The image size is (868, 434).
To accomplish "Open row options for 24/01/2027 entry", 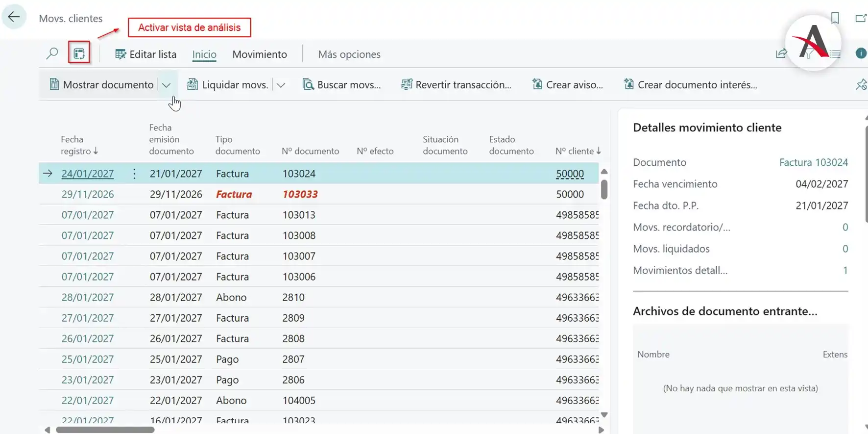I will [134, 174].
